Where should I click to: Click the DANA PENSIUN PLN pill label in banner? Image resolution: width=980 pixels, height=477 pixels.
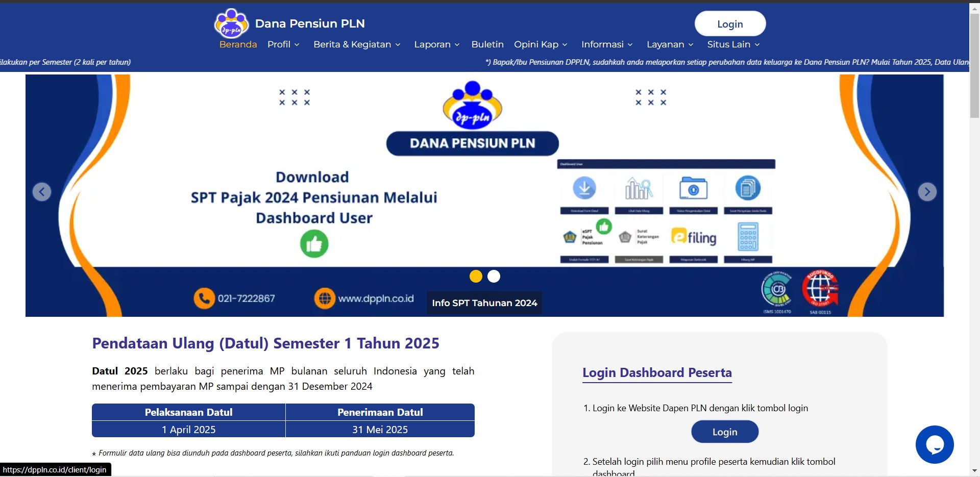pos(472,143)
